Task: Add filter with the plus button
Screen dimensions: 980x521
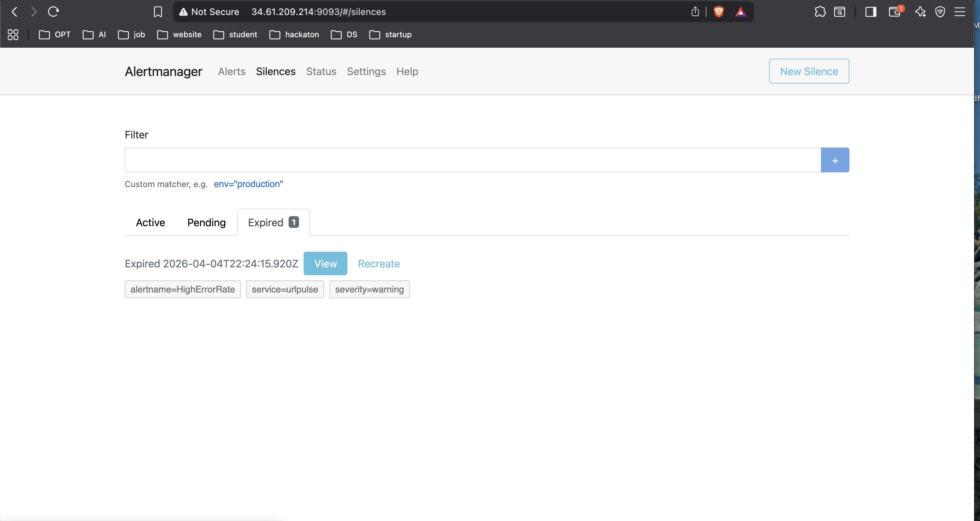Action: [x=835, y=160]
